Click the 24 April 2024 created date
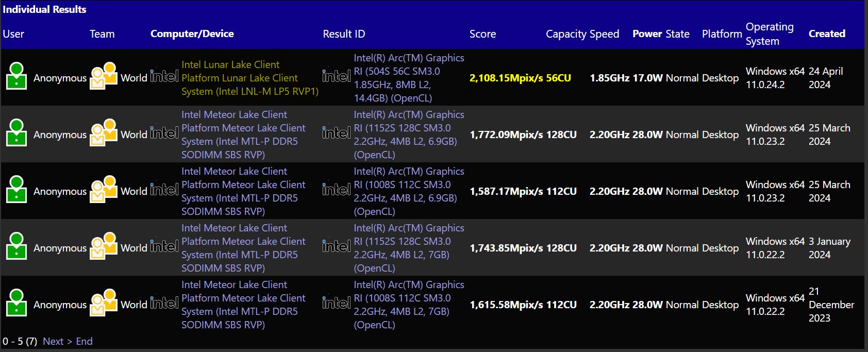The image size is (868, 352). click(826, 78)
